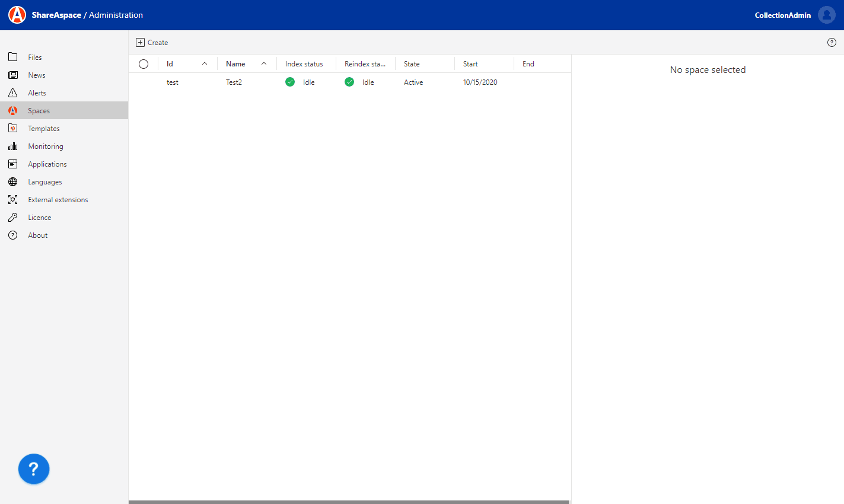
Task: Open the Applications menu item
Action: tap(47, 164)
